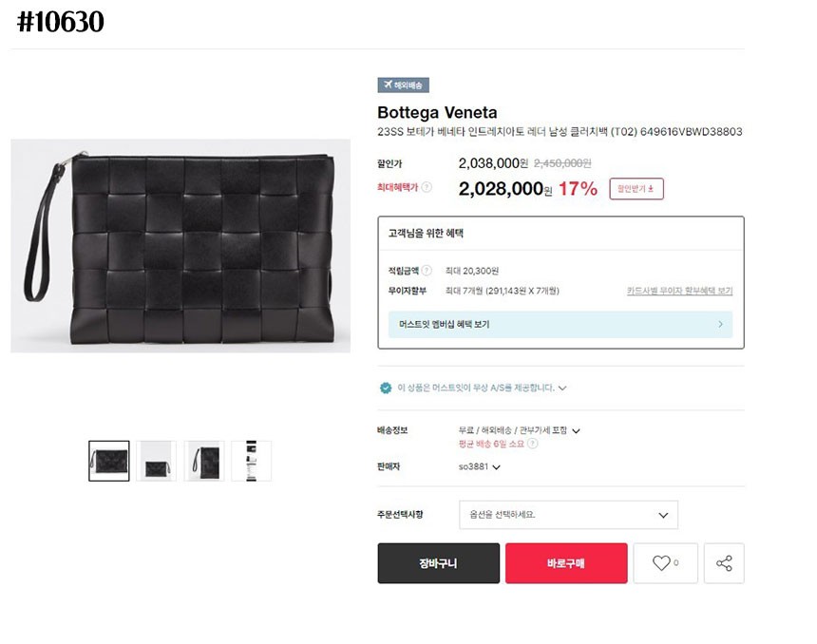The height and width of the screenshot is (644, 817).
Task: Open the 옵션을 선택하세요 option dropdown
Action: tap(568, 515)
